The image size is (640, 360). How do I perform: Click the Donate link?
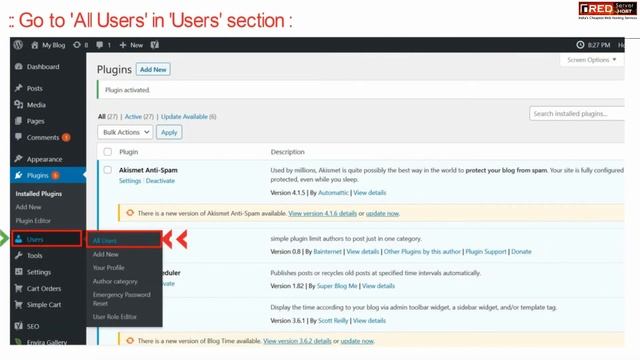(521, 252)
